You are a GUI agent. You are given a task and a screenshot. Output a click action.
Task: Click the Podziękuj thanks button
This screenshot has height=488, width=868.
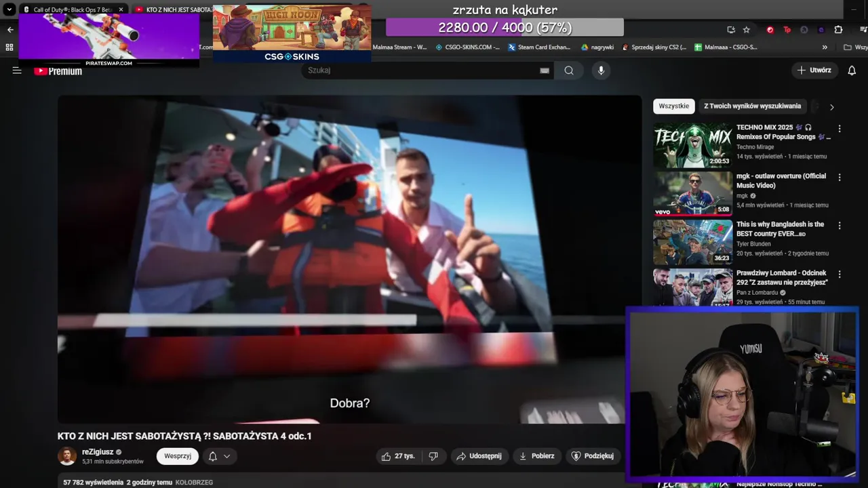pyautogui.click(x=593, y=456)
